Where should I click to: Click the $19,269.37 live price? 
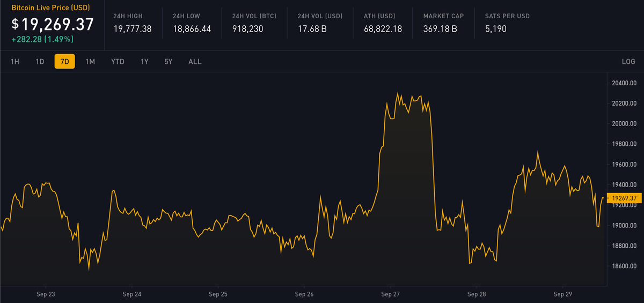[53, 24]
